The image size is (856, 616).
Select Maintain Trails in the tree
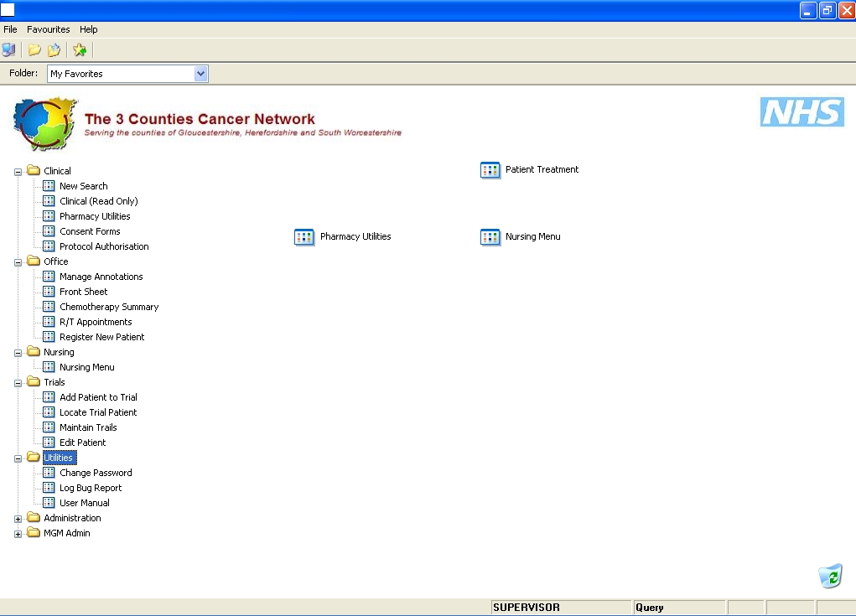(88, 427)
